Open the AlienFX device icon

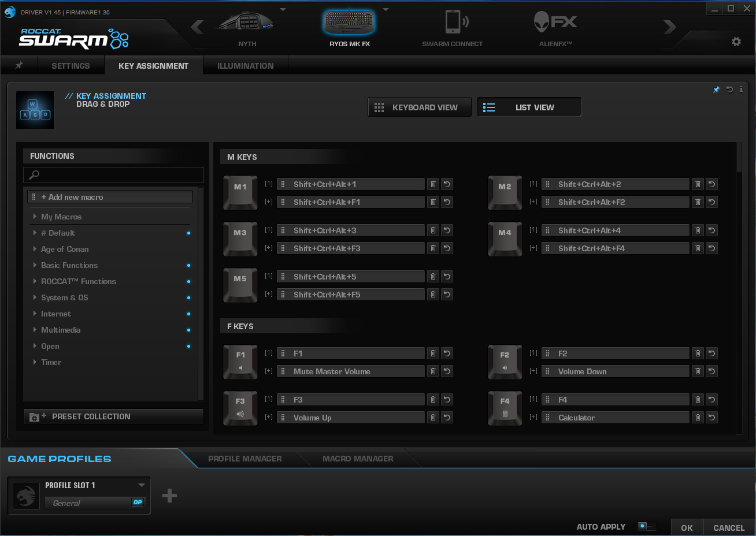pos(555,22)
